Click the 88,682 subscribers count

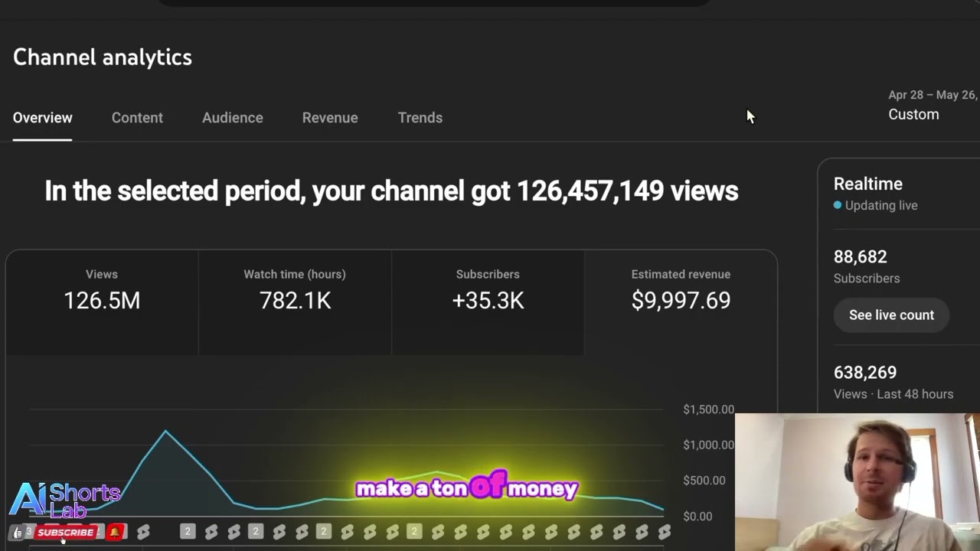[x=861, y=257]
